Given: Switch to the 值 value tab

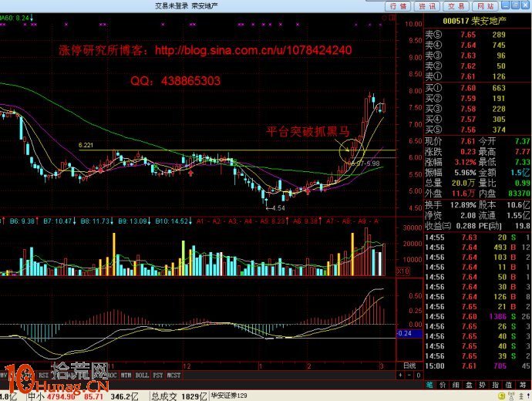Looking at the screenshot, I should click(509, 385).
